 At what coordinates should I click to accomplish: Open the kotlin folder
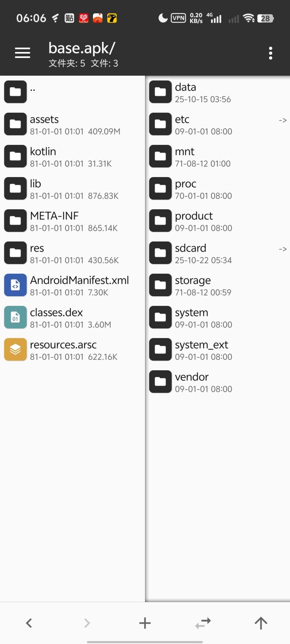(x=72, y=156)
